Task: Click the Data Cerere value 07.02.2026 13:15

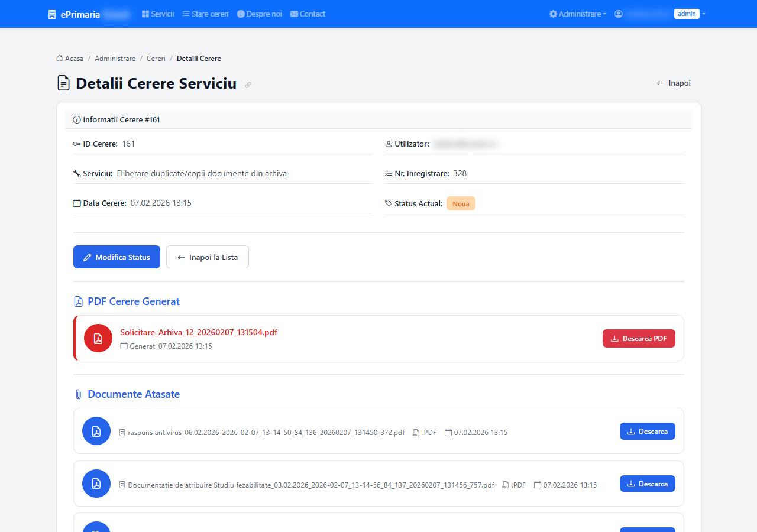Action: click(x=161, y=203)
